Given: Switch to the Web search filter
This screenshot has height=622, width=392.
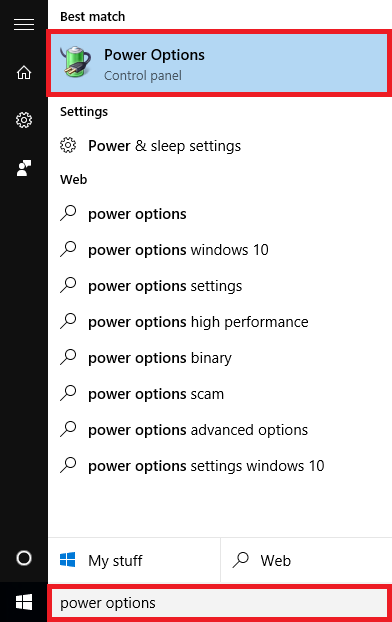Looking at the screenshot, I should pyautogui.click(x=306, y=561).
